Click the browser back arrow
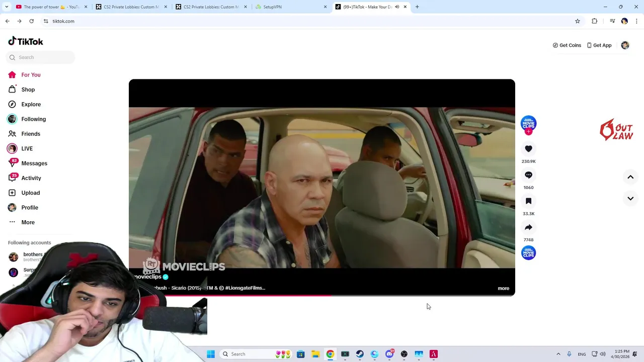 7,21
